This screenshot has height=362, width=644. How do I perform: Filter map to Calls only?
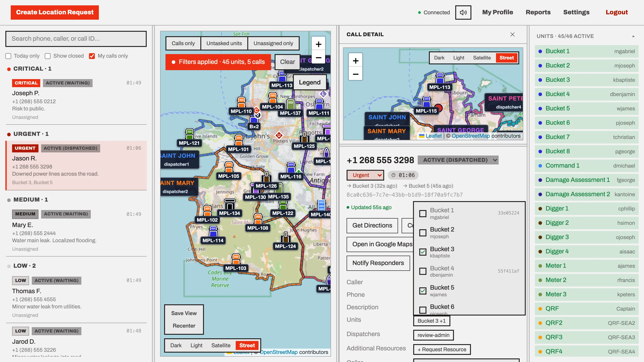click(183, 43)
